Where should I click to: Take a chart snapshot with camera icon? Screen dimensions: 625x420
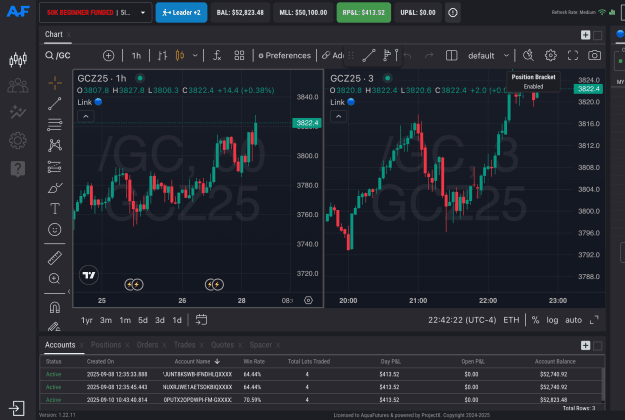(x=594, y=55)
